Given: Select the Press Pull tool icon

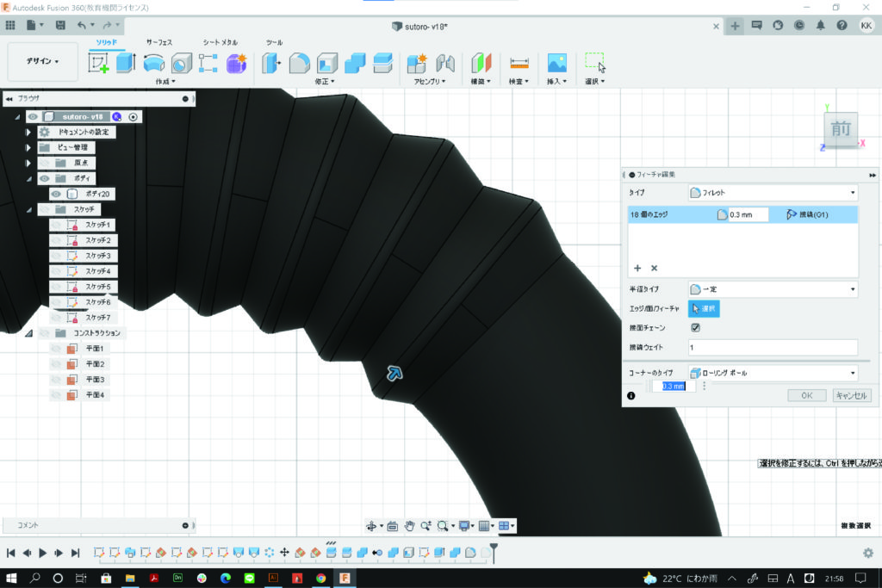Looking at the screenshot, I should (271, 63).
